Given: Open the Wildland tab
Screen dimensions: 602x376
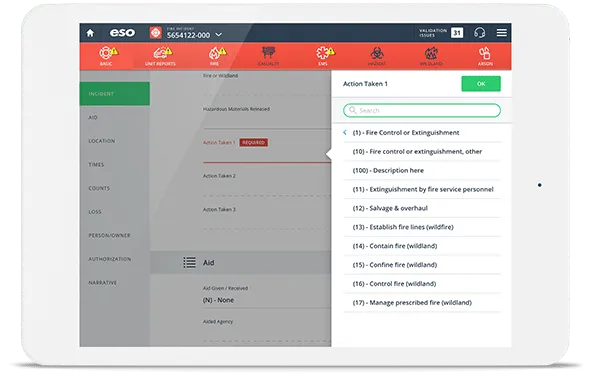Looking at the screenshot, I should pos(431,56).
